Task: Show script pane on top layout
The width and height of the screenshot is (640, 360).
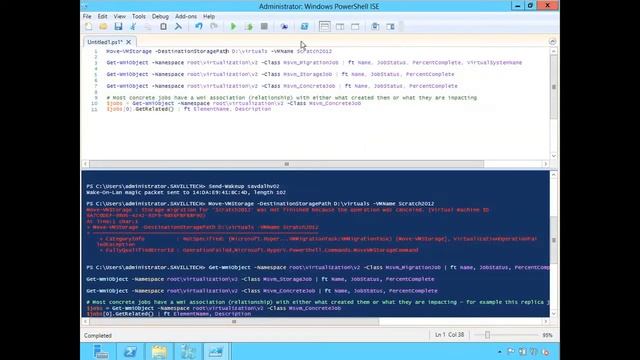Action: click(324, 27)
